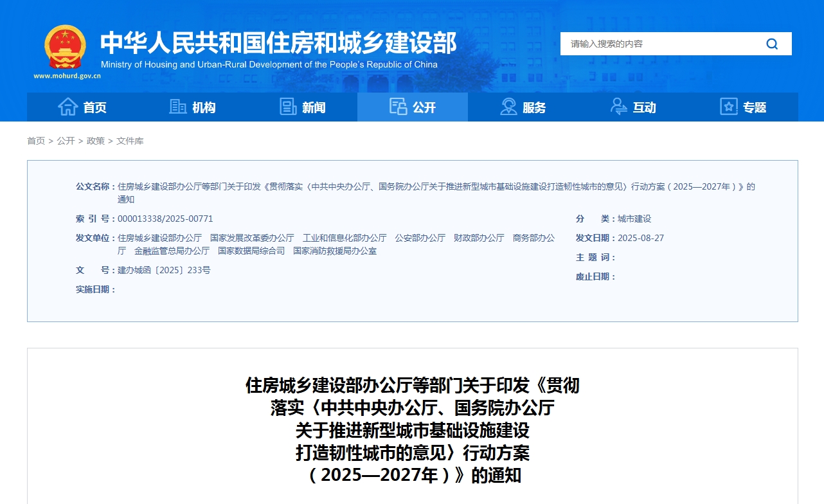Image resolution: width=824 pixels, height=504 pixels.
Task: Click the www.mohurd.gov.cn text under logo
Action: pos(67,76)
